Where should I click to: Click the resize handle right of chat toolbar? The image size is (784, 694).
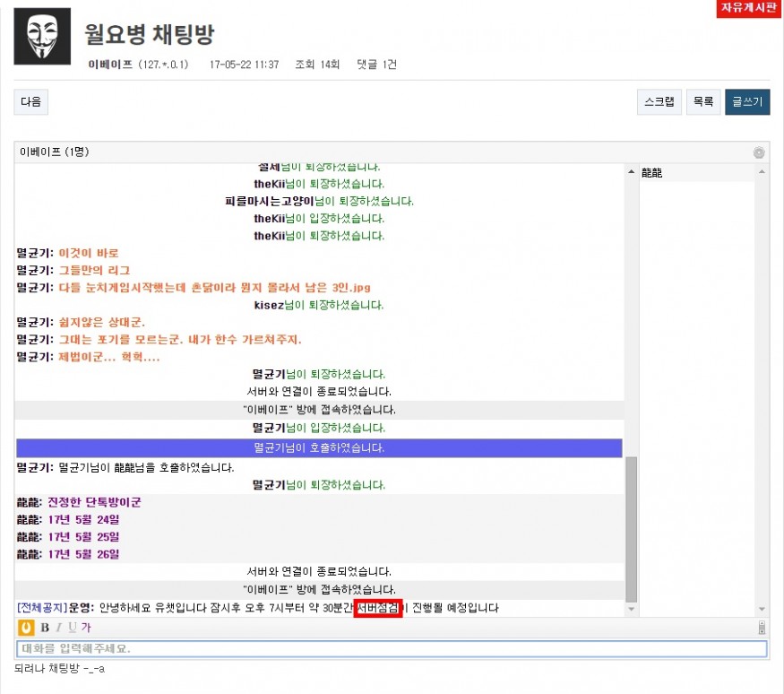762,627
